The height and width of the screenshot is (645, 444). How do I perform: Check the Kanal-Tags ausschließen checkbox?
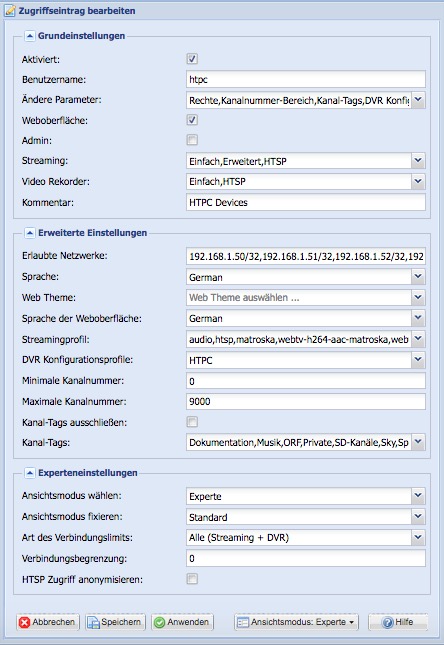coord(192,422)
